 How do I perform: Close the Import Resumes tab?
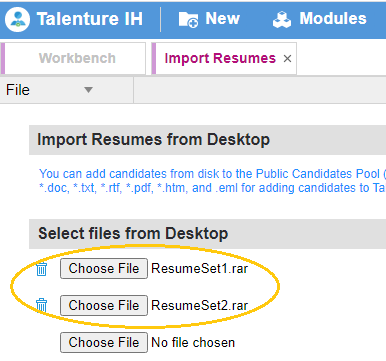(x=287, y=59)
